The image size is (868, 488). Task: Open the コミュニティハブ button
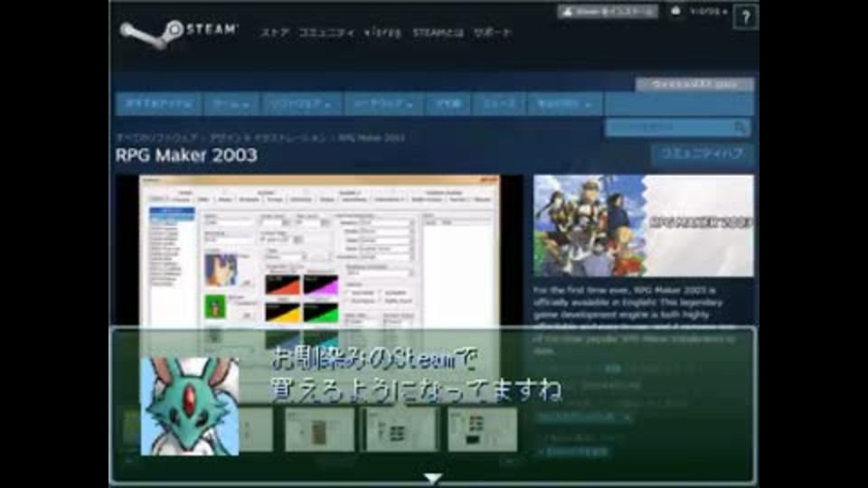pos(702,154)
